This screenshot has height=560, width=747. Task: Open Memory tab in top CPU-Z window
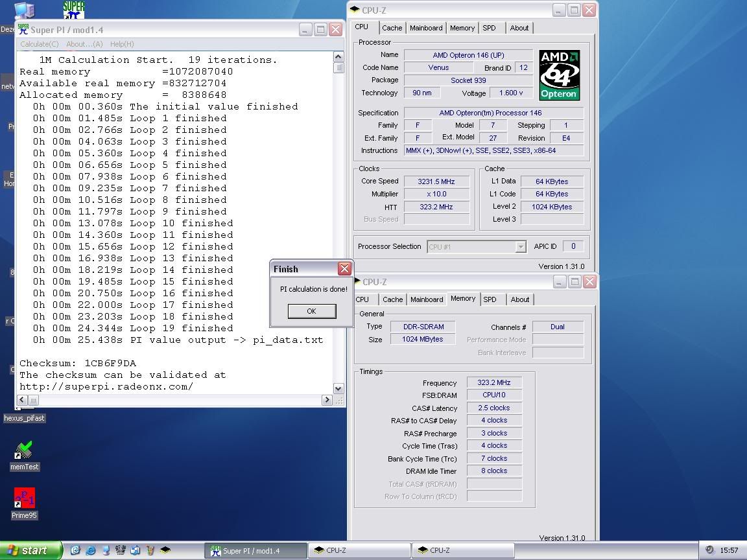pos(462,28)
